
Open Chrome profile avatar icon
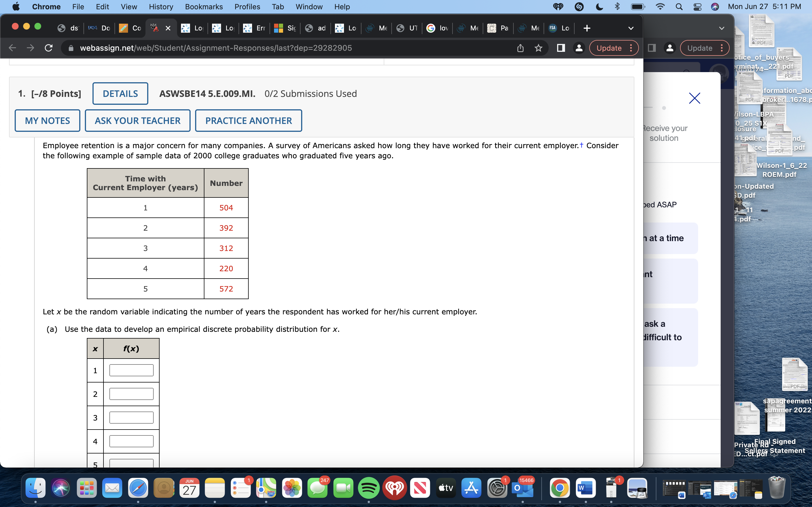point(579,48)
